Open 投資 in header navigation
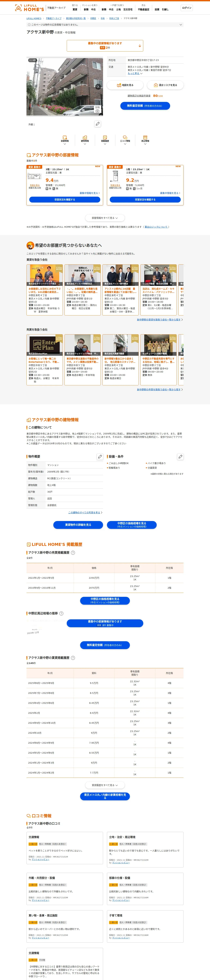 coord(157,9)
